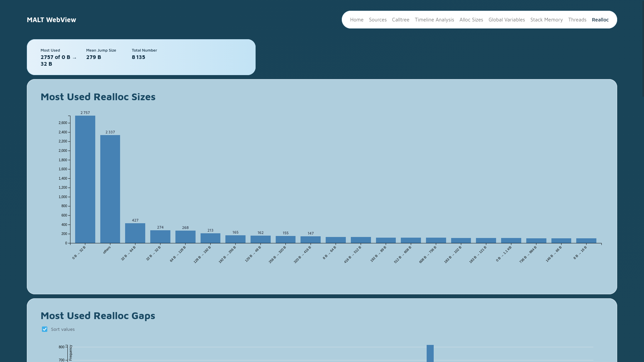The height and width of the screenshot is (362, 644).
Task: Select the Realloc nav item
Action: [600, 20]
